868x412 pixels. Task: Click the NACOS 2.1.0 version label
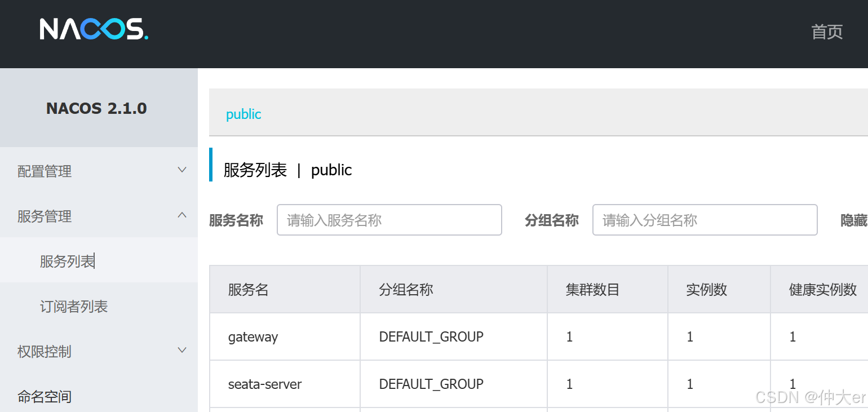(x=96, y=108)
